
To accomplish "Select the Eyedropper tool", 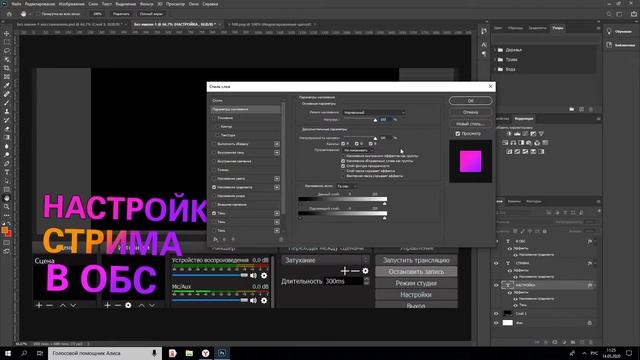I will (x=7, y=85).
